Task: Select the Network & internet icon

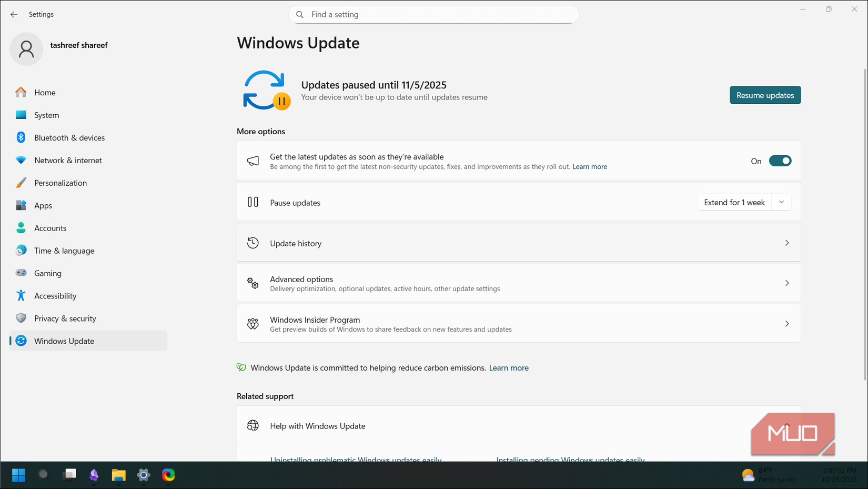Action: click(21, 160)
